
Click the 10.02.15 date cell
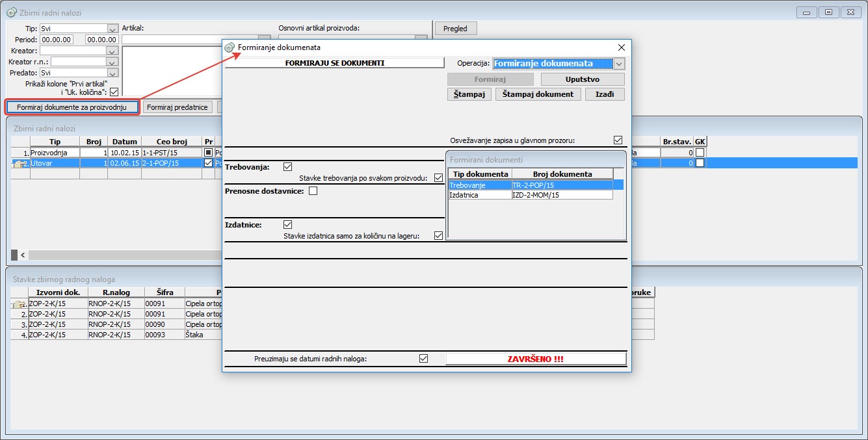(124, 153)
